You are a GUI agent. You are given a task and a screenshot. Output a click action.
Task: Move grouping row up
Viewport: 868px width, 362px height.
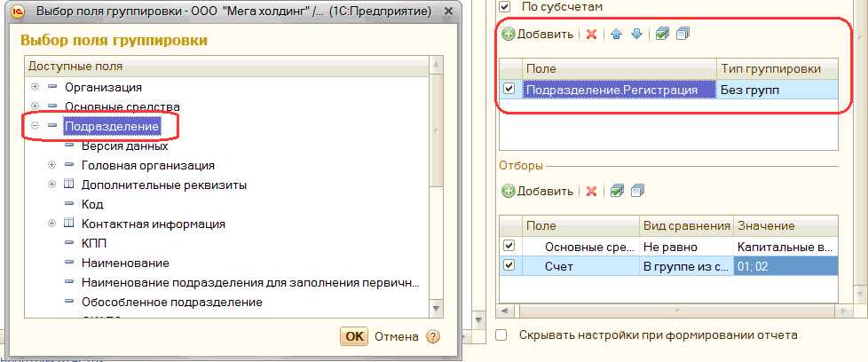pyautogui.click(x=616, y=35)
